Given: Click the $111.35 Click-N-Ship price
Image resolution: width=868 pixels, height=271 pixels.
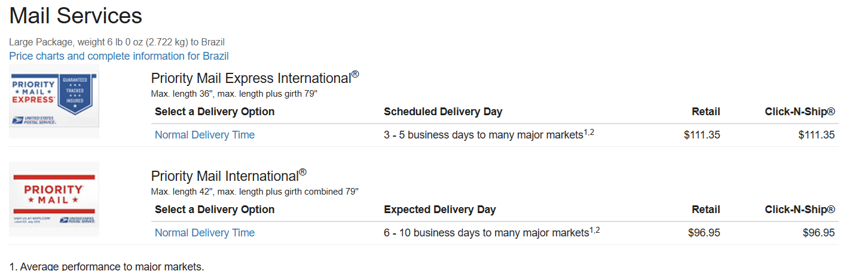Looking at the screenshot, I should click(x=817, y=135).
